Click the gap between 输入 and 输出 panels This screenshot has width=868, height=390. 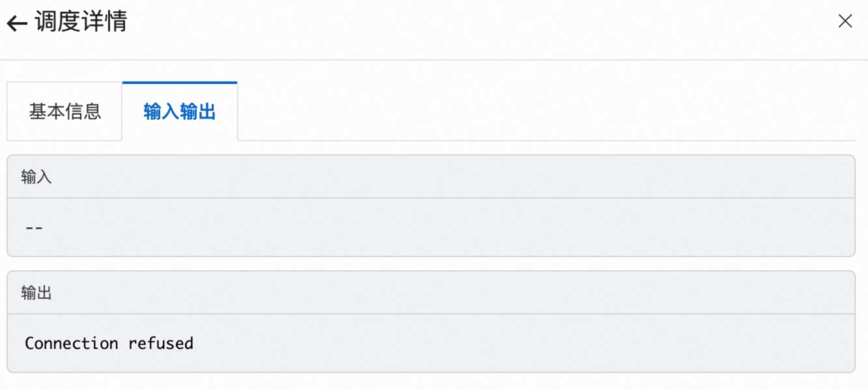tap(431, 264)
